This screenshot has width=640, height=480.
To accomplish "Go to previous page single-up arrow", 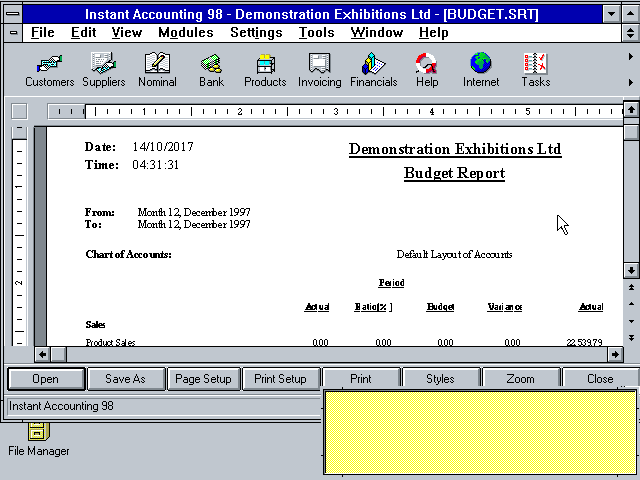I will 631,304.
